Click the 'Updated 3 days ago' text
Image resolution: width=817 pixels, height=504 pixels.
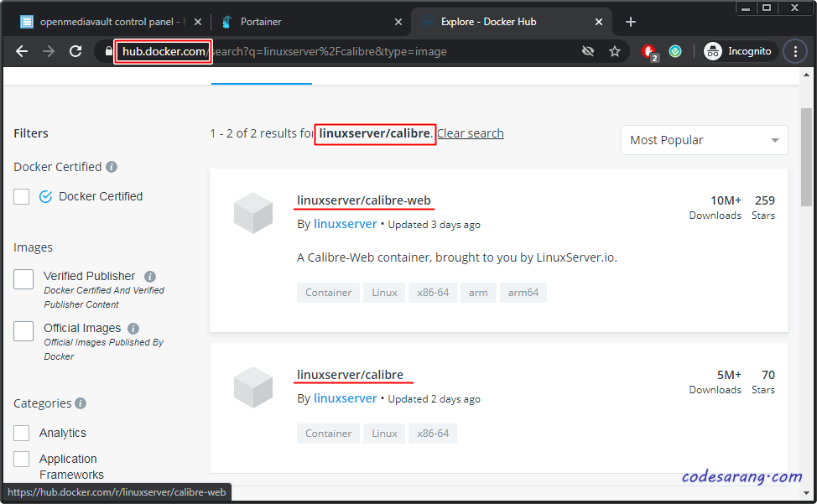coord(434,225)
